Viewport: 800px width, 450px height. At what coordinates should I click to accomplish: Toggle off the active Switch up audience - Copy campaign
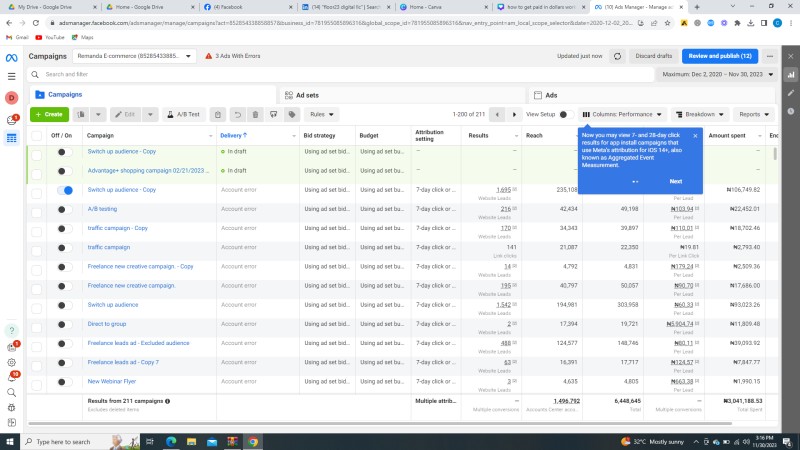tap(65, 190)
